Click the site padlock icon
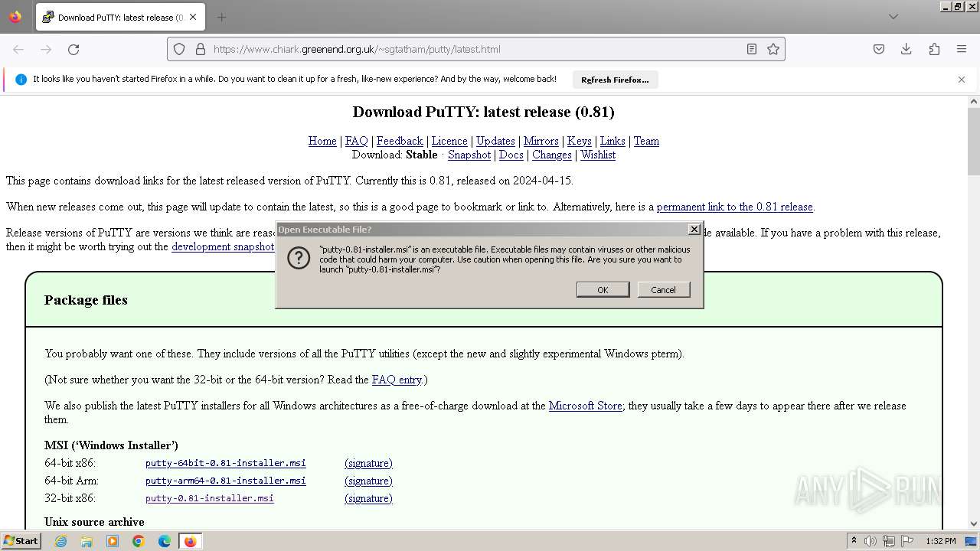Image resolution: width=980 pixels, height=551 pixels. tap(201, 49)
